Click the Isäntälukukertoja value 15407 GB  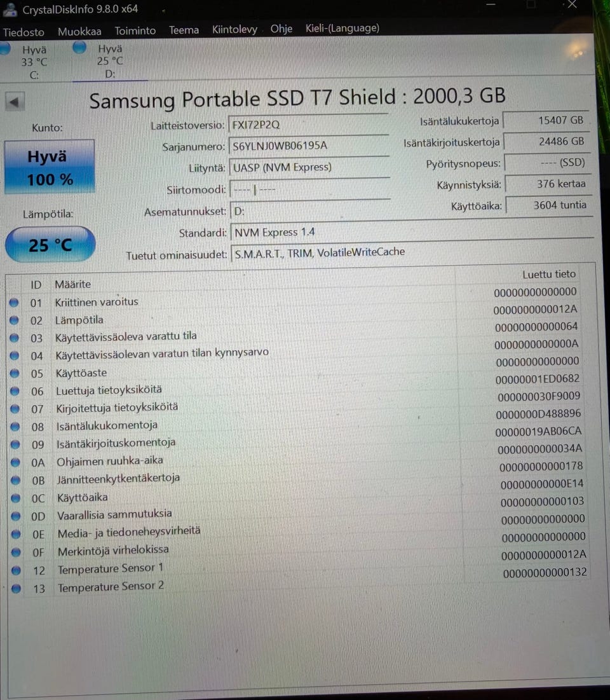point(546,120)
